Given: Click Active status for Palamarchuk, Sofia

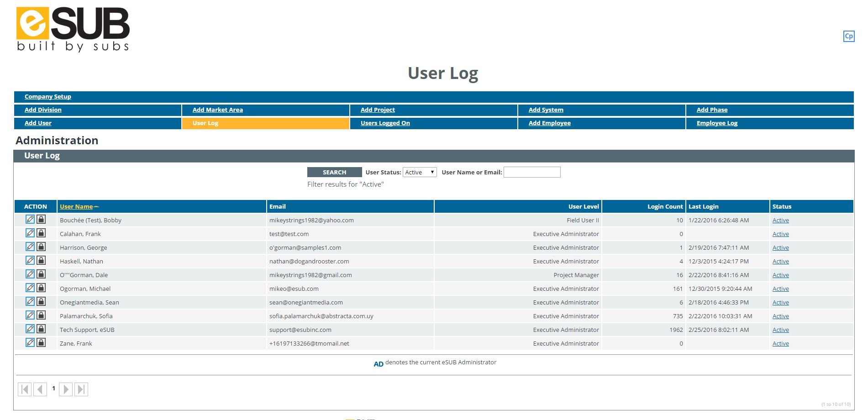Looking at the screenshot, I should pyautogui.click(x=781, y=316).
